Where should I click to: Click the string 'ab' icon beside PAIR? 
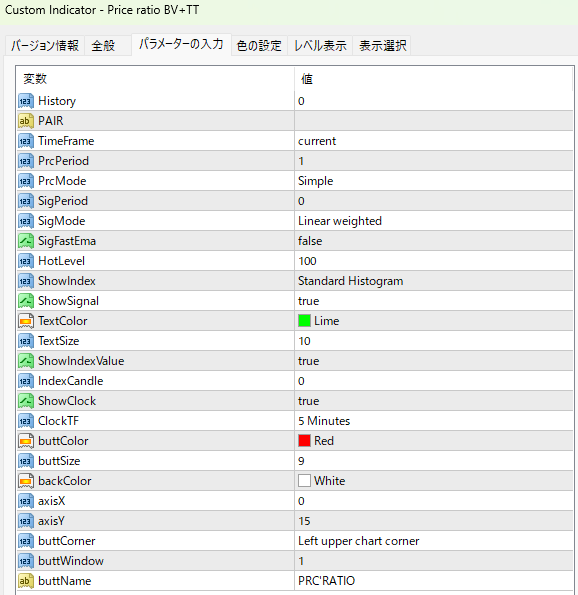[26, 121]
